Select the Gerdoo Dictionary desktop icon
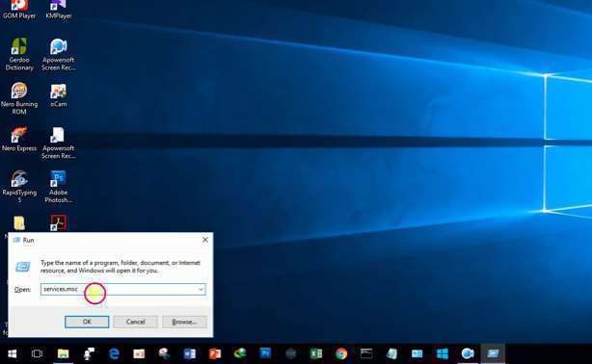Image resolution: width=592 pixels, height=364 pixels. [x=19, y=54]
